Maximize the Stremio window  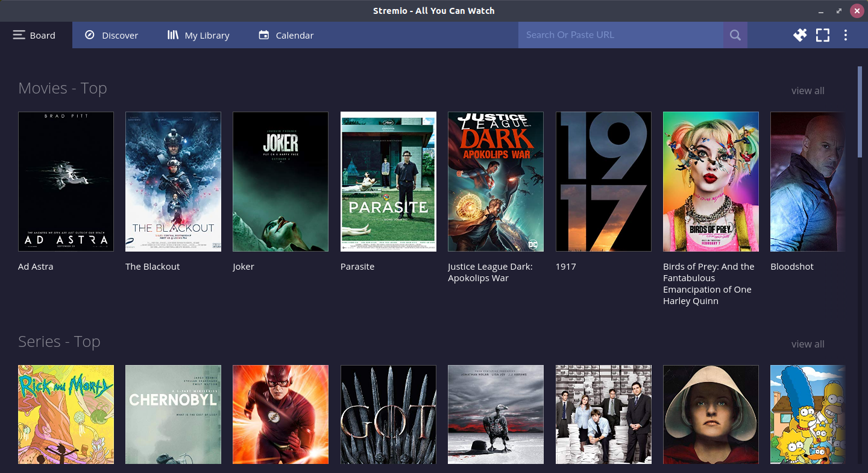click(x=839, y=11)
